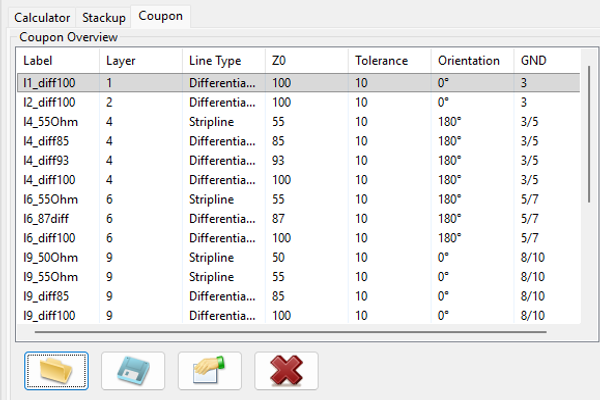Switch to the Calculator tab

pyautogui.click(x=42, y=17)
